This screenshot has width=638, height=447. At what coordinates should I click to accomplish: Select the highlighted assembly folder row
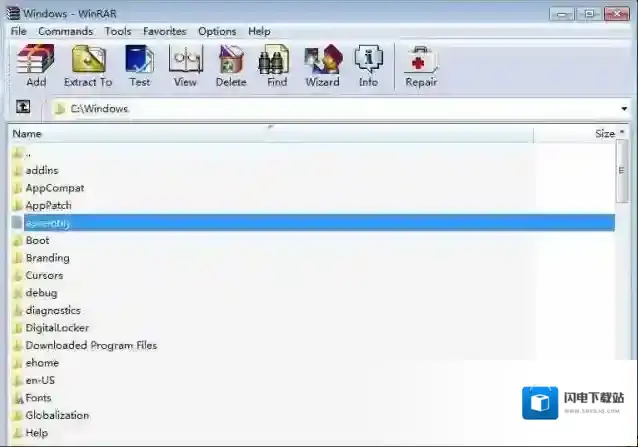tap(313, 223)
